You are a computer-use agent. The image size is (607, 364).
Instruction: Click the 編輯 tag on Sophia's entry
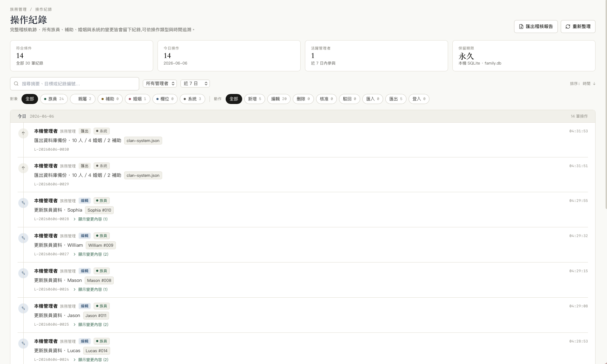tap(85, 201)
